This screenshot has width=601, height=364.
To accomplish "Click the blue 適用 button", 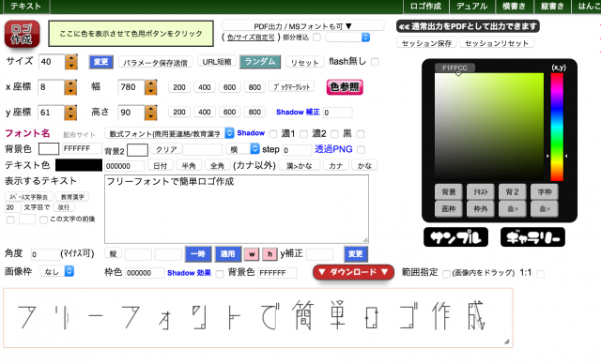I will (227, 254).
